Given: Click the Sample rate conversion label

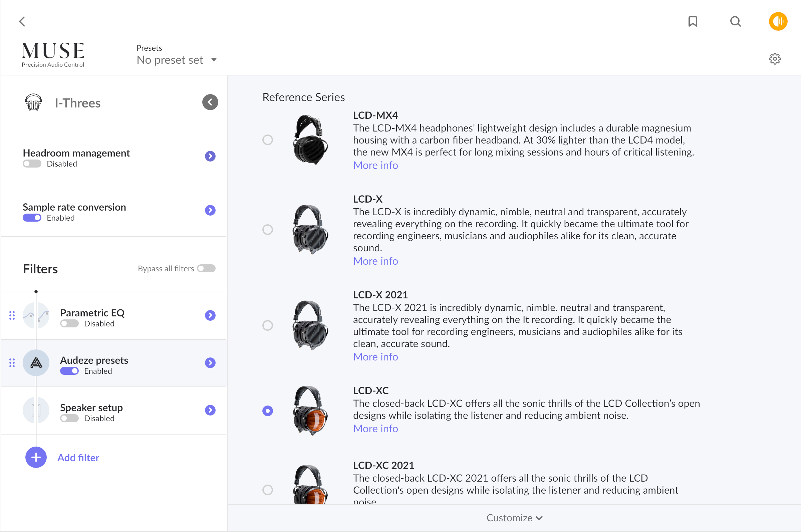Looking at the screenshot, I should point(74,207).
